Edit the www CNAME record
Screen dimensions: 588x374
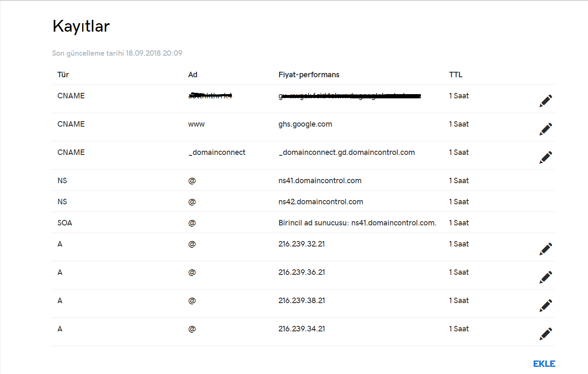click(545, 129)
